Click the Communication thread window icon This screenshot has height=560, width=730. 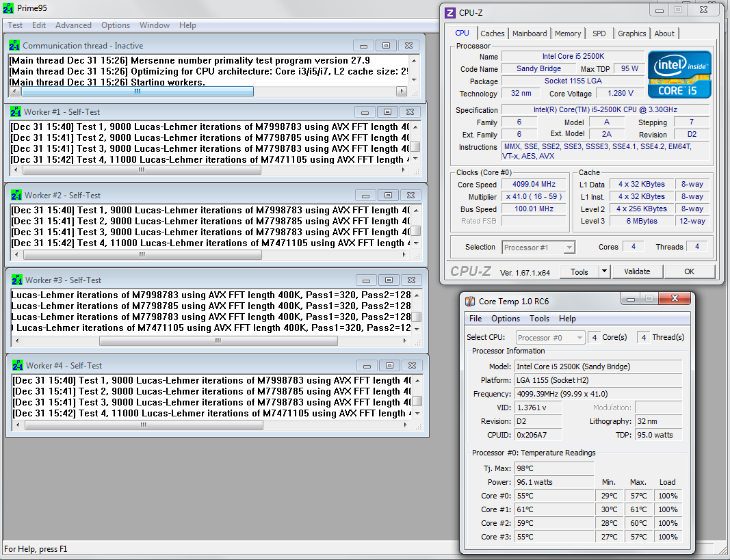click(x=14, y=45)
